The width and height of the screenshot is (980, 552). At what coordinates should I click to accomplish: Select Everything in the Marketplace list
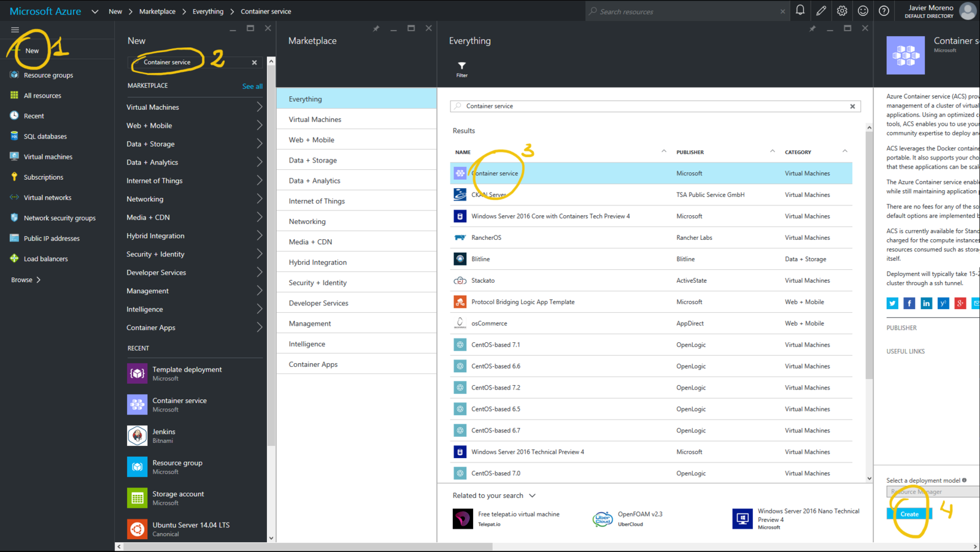pos(357,99)
